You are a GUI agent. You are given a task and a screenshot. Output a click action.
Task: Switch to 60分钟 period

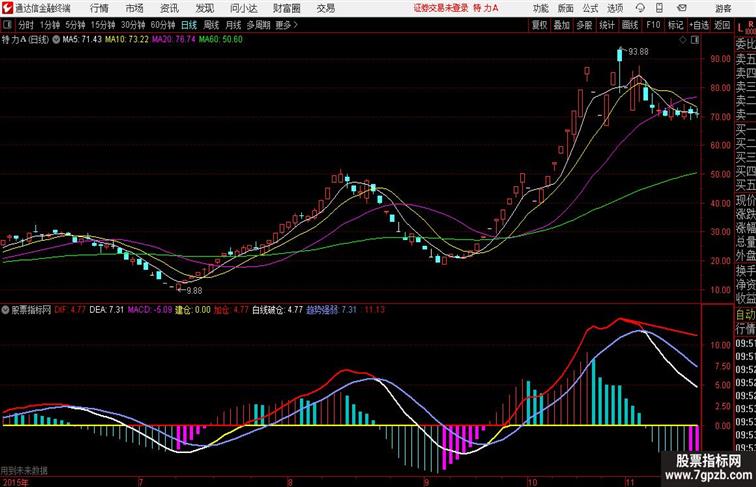(163, 25)
